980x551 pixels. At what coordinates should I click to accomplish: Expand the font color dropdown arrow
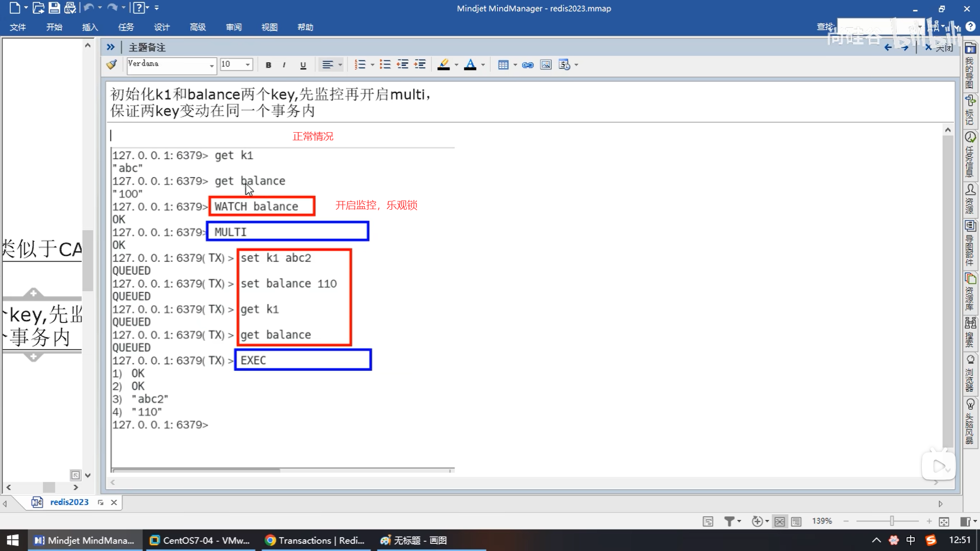click(x=483, y=65)
